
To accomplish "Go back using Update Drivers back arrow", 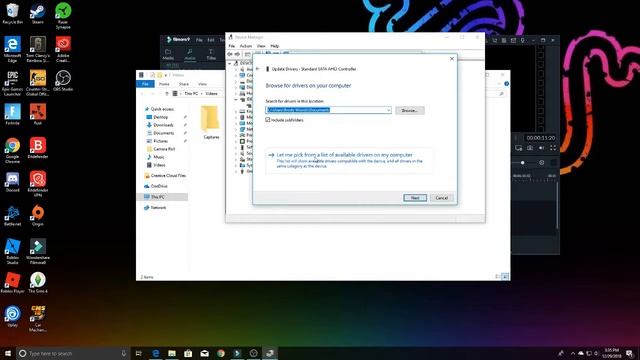I will coord(258,69).
